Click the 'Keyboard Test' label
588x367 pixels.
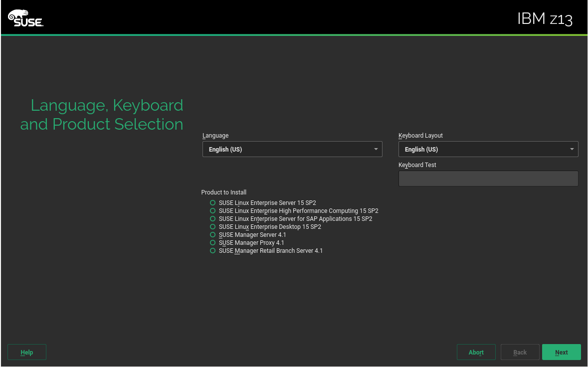click(x=417, y=165)
